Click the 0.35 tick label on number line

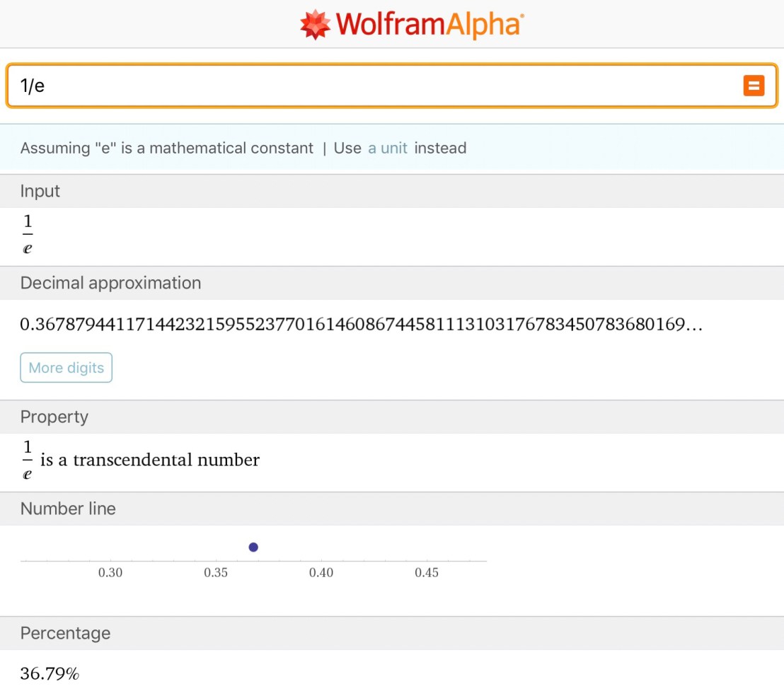(216, 573)
